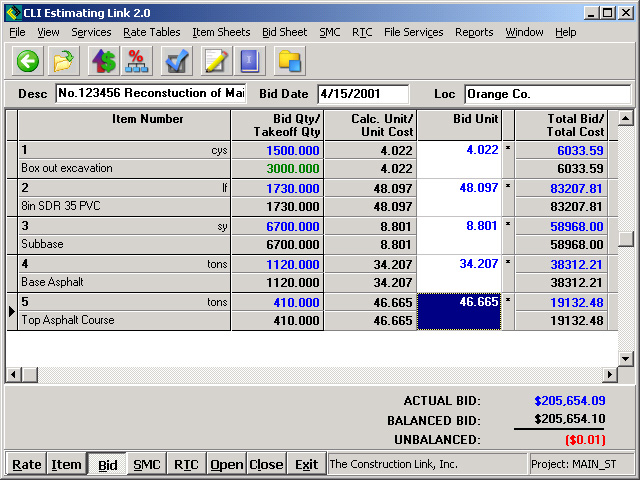Click the vertical scrollbar down arrow

[626, 358]
